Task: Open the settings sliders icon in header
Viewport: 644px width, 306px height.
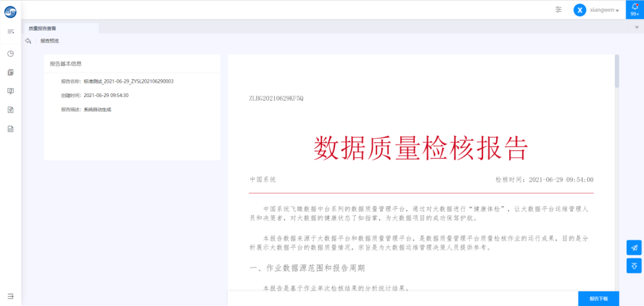Action: (x=558, y=10)
